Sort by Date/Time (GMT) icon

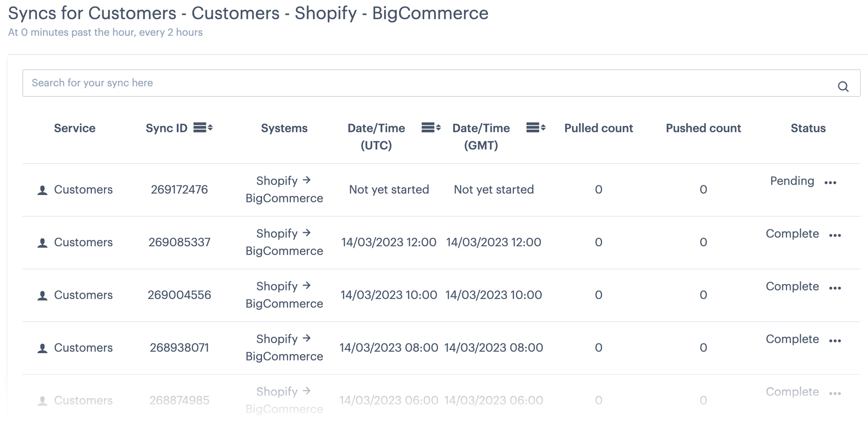click(536, 128)
